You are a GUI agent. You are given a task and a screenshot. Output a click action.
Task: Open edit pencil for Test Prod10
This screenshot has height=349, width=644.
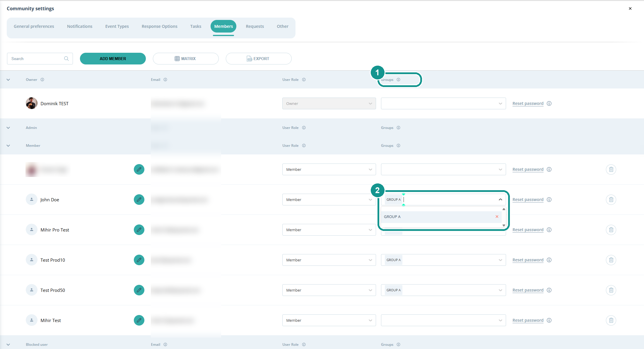pyautogui.click(x=139, y=260)
